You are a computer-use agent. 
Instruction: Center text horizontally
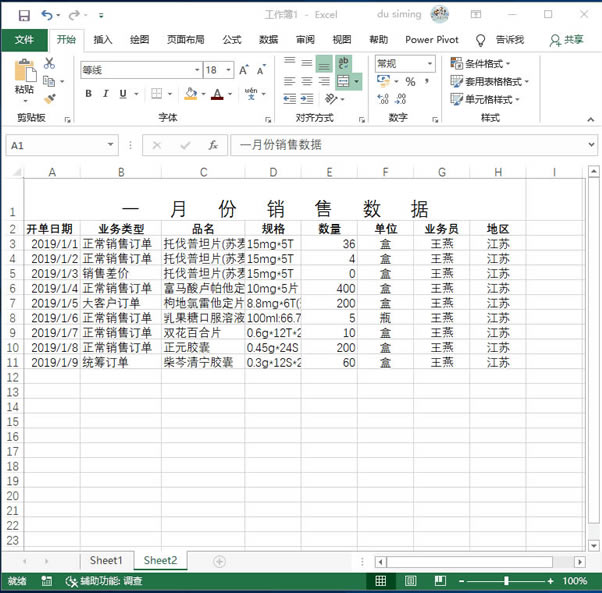306,81
